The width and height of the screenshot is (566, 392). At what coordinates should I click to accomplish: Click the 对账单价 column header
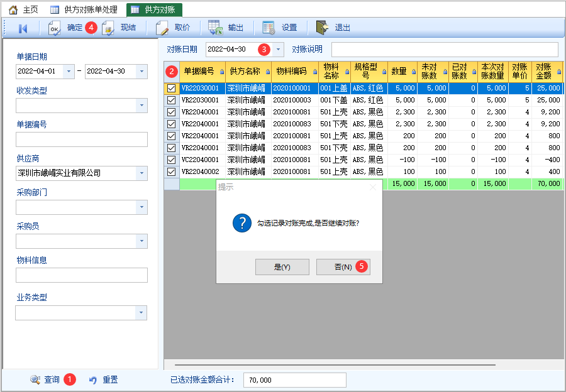[x=520, y=72]
